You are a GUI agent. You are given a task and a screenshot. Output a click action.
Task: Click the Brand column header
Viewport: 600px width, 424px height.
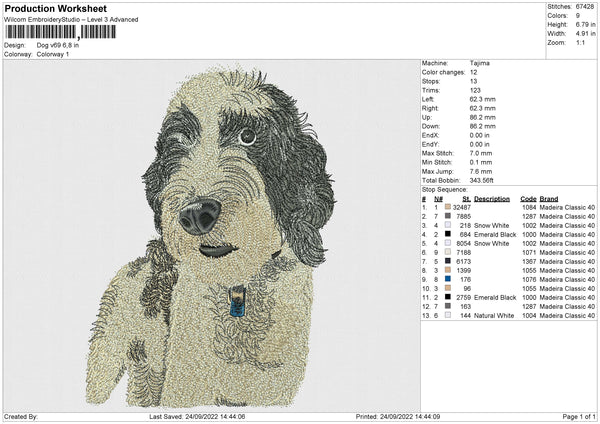tap(549, 199)
